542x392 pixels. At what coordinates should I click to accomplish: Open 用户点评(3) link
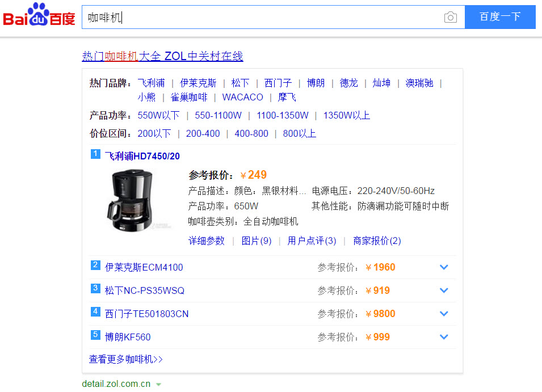312,241
